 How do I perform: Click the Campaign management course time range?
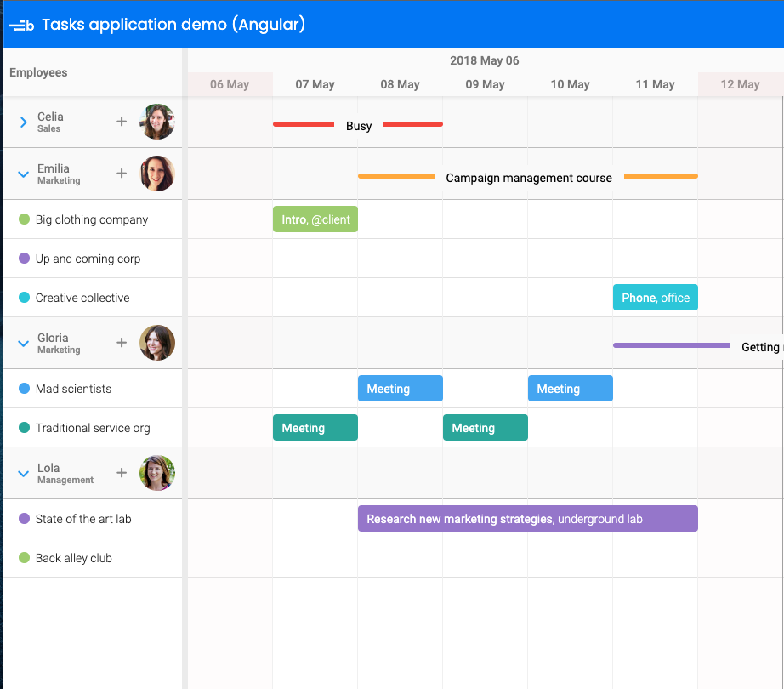(x=528, y=178)
